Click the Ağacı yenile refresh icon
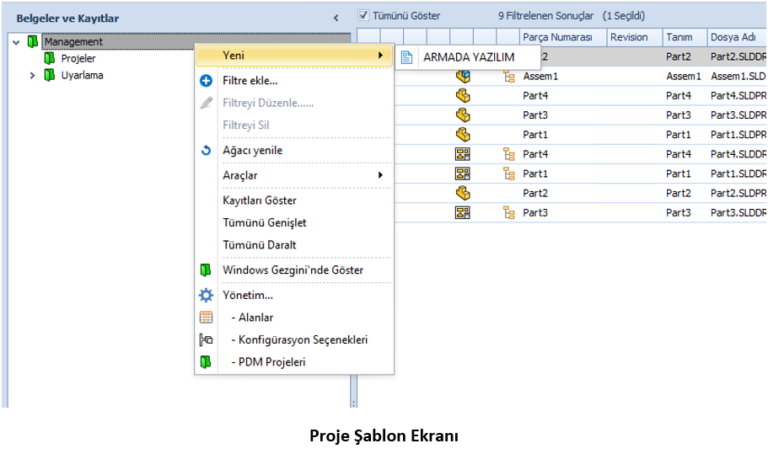The height and width of the screenshot is (454, 768). click(206, 150)
